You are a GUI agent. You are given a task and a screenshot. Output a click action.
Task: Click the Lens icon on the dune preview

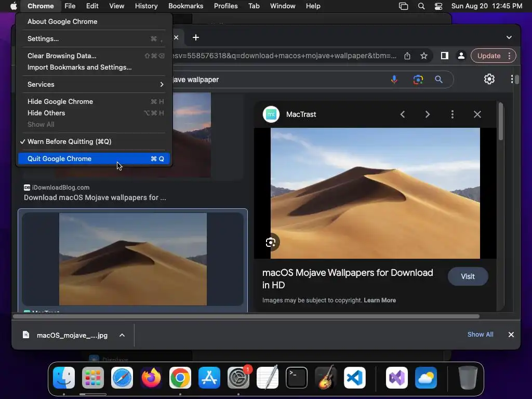coord(271,242)
